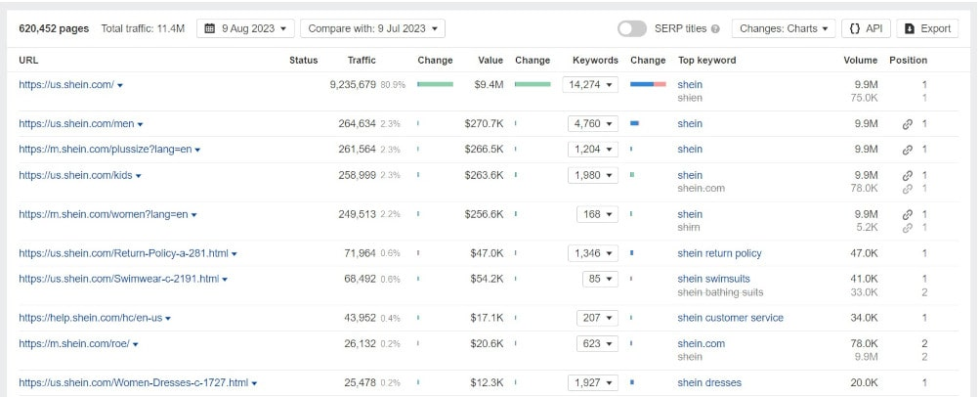The image size is (980, 397).
Task: Click the green traffic change bar of us.shein.com/
Action: tap(435, 84)
